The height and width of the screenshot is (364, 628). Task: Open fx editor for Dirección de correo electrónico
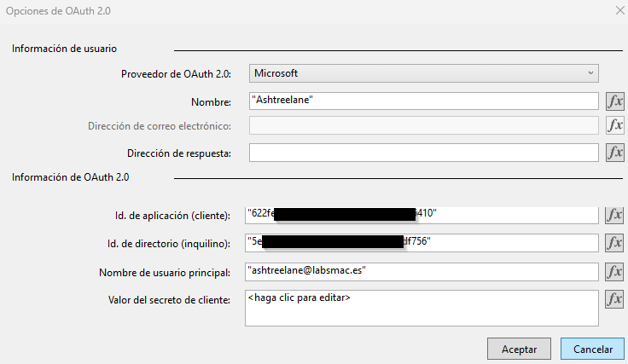coord(614,126)
